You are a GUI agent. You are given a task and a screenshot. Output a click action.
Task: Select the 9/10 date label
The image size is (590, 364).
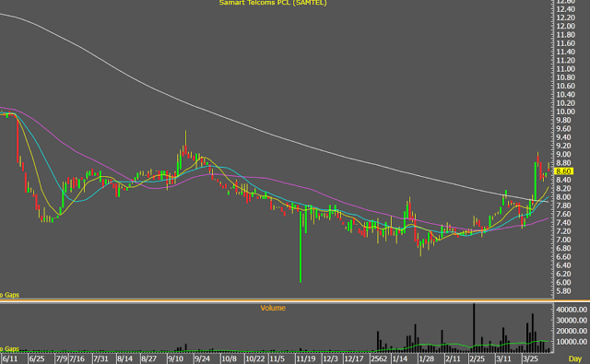175,358
